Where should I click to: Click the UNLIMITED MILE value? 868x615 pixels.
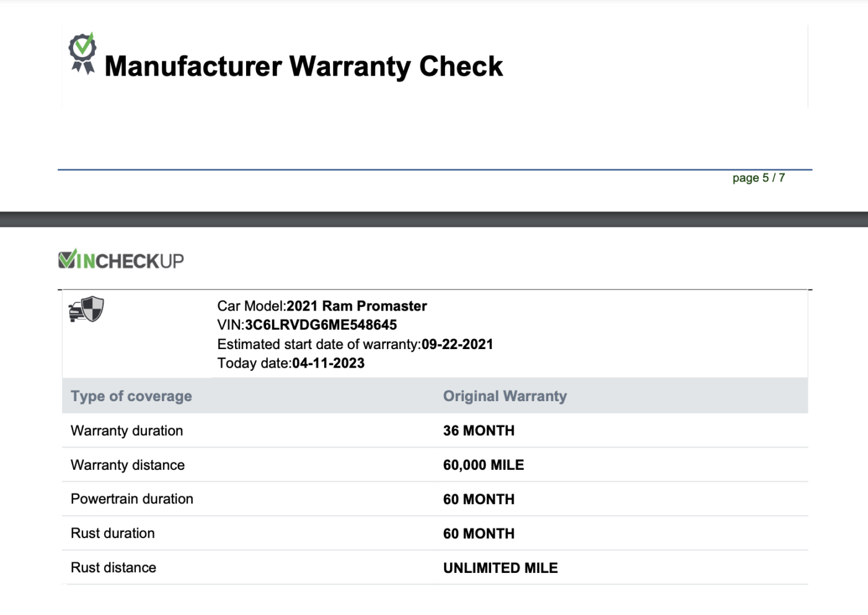(500, 568)
